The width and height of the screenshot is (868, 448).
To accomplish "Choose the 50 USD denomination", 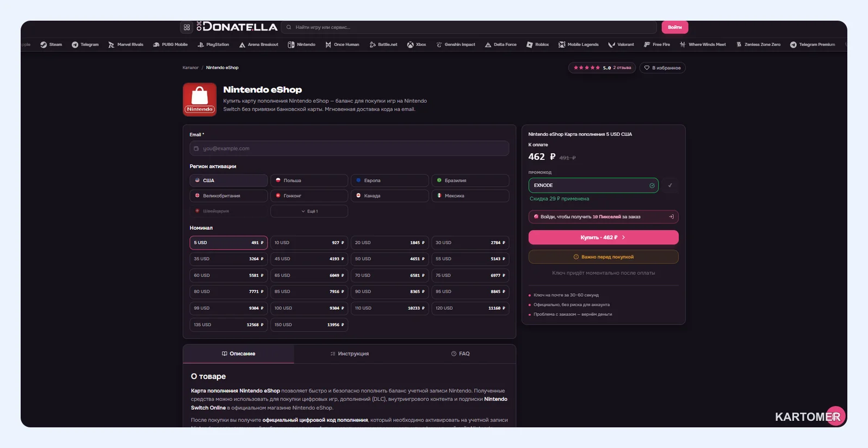I will pyautogui.click(x=389, y=259).
